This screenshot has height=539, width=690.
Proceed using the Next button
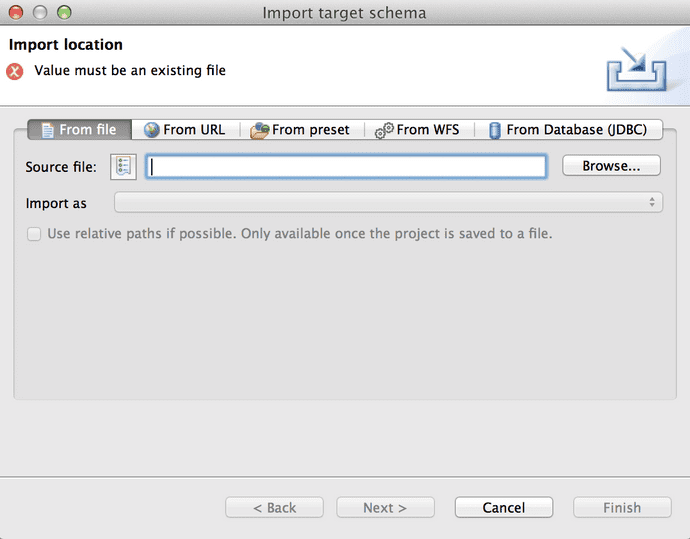[x=385, y=508]
